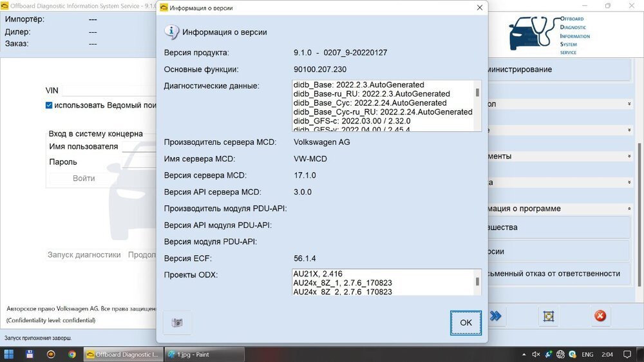Close the 'Информация о версии' dialog with X
Image resolution: width=644 pixels, height=362 pixels.
[x=479, y=8]
